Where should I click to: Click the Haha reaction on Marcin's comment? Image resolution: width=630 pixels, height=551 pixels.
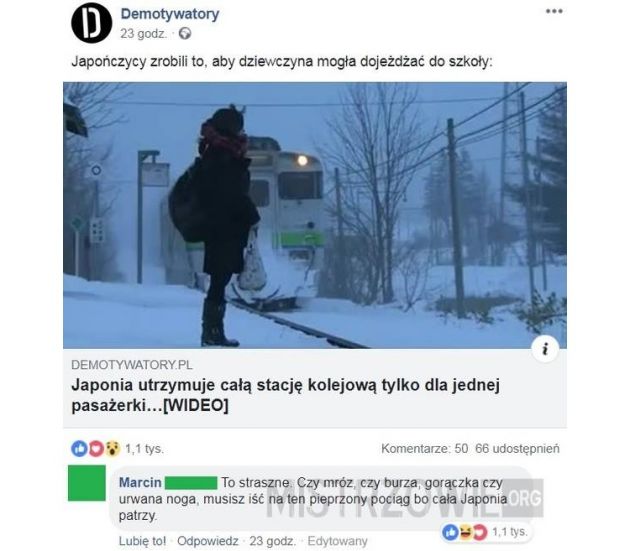[465, 533]
